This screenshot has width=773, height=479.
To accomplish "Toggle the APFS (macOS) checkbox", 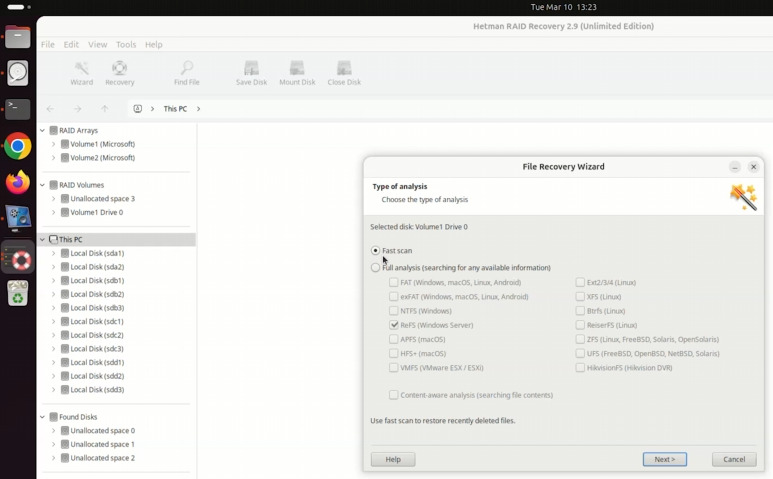I will (393, 339).
